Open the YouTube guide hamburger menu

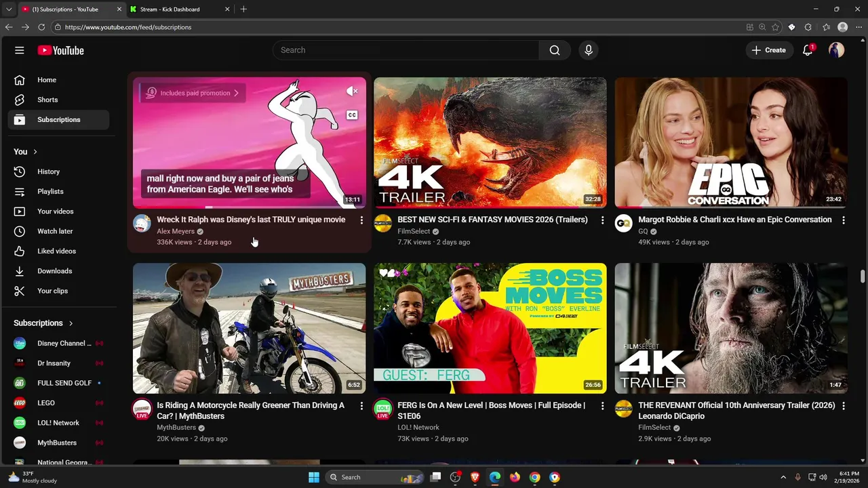[x=20, y=50]
